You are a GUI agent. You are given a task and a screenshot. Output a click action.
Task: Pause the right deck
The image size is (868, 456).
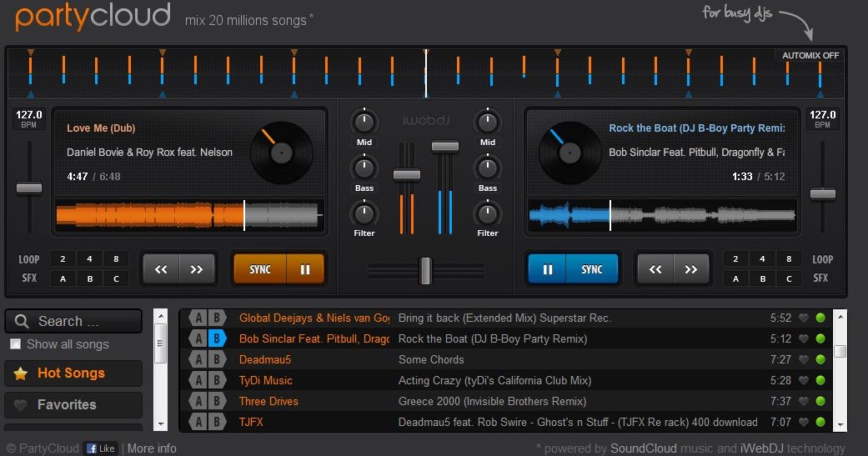tap(547, 269)
